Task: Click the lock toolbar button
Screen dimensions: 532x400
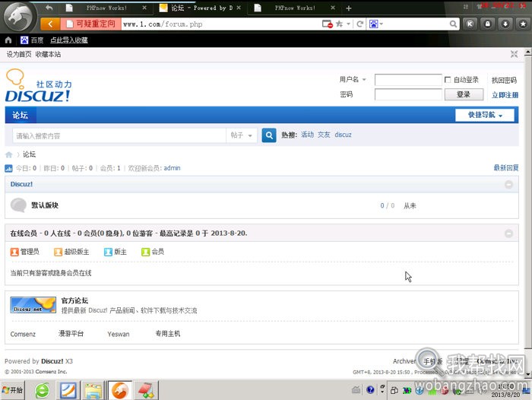Action: pos(488,24)
